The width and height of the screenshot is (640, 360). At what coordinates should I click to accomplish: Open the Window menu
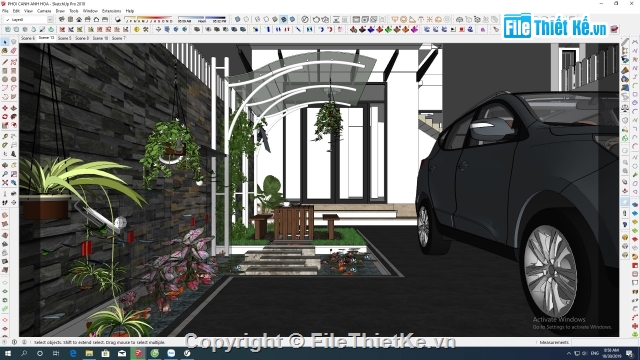90,11
